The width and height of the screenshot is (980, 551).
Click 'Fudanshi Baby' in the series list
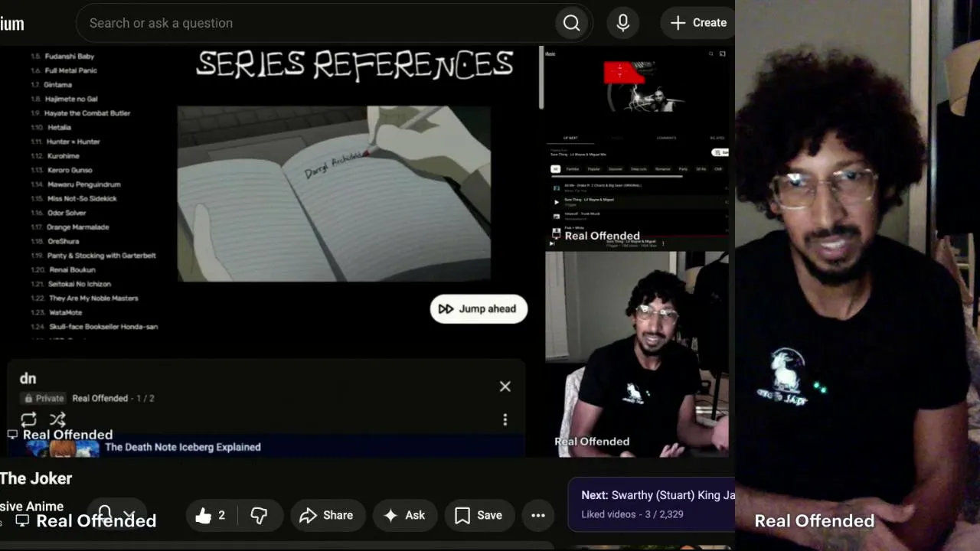click(x=70, y=57)
